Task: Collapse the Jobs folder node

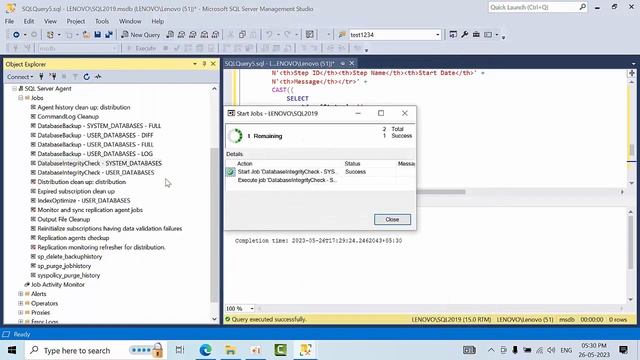Action: point(20,98)
